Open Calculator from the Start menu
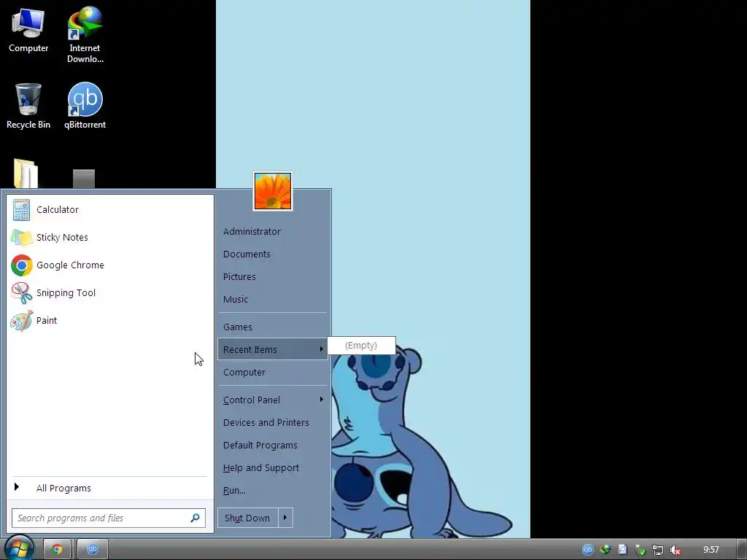This screenshot has height=560, width=747. (x=110, y=209)
